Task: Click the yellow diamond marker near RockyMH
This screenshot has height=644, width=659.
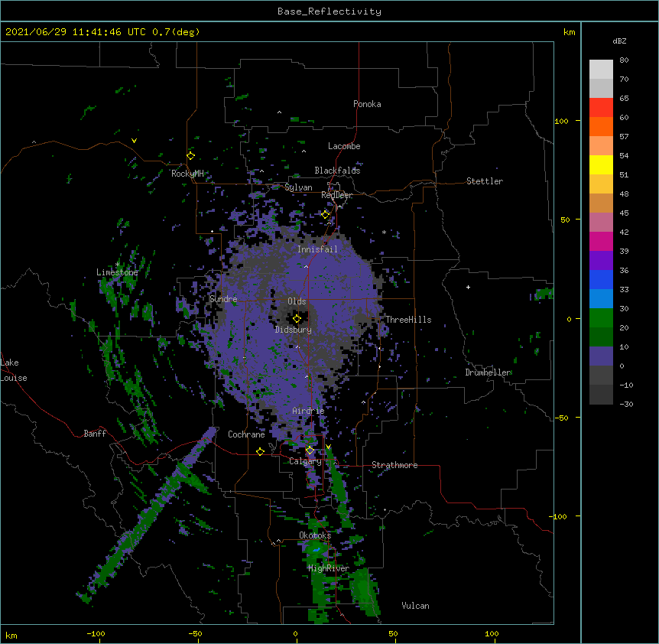Action: click(x=191, y=156)
